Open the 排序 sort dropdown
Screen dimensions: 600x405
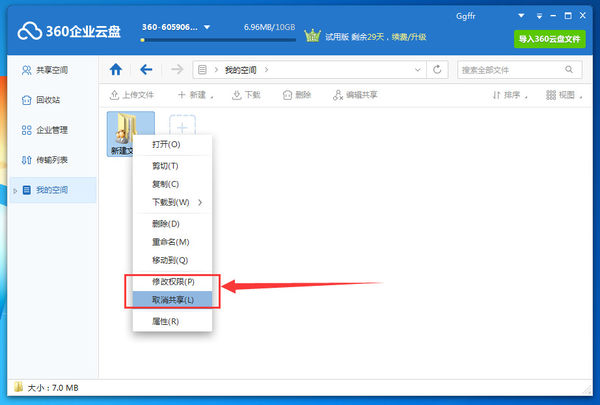click(510, 95)
